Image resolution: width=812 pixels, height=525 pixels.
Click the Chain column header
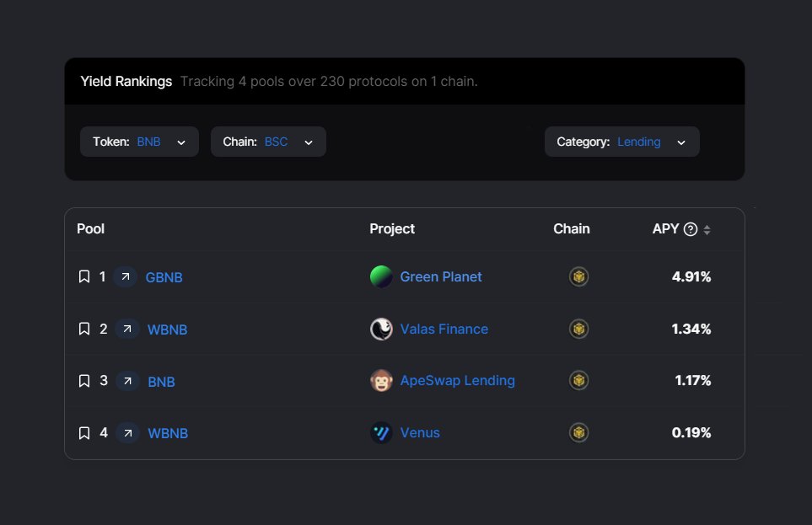tap(571, 229)
